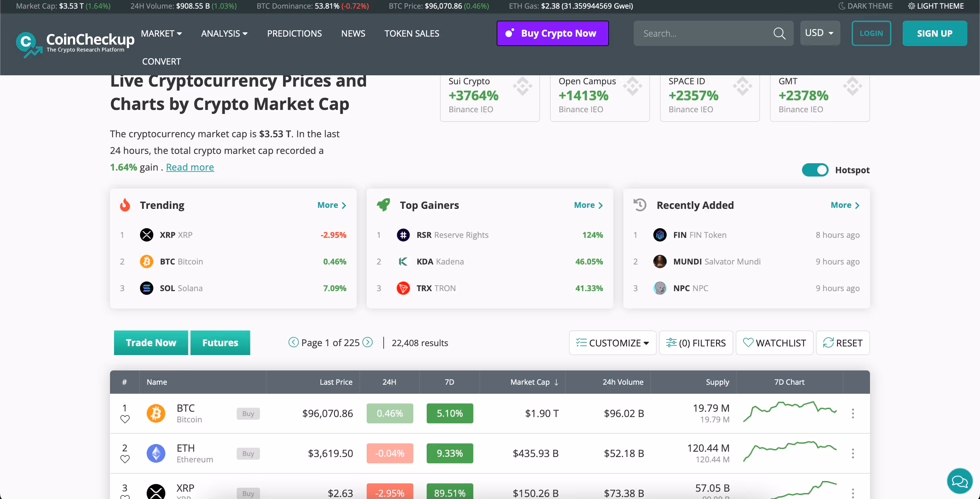Switch to DARK THEME

tap(865, 6)
